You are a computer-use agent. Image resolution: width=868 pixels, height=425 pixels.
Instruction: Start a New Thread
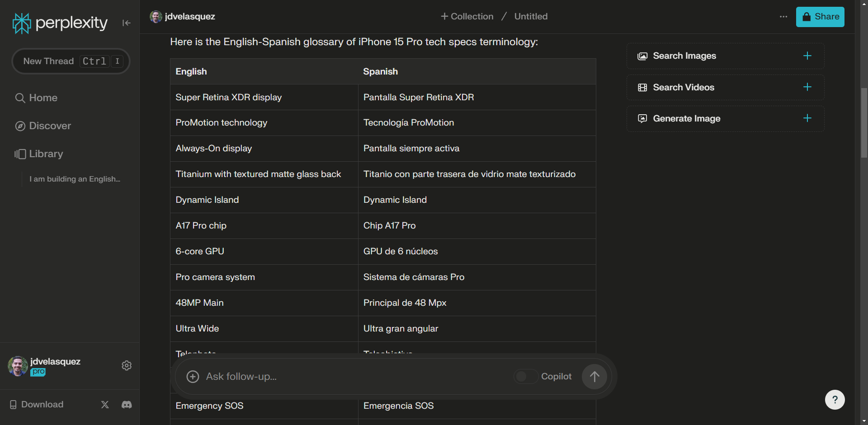[71, 61]
